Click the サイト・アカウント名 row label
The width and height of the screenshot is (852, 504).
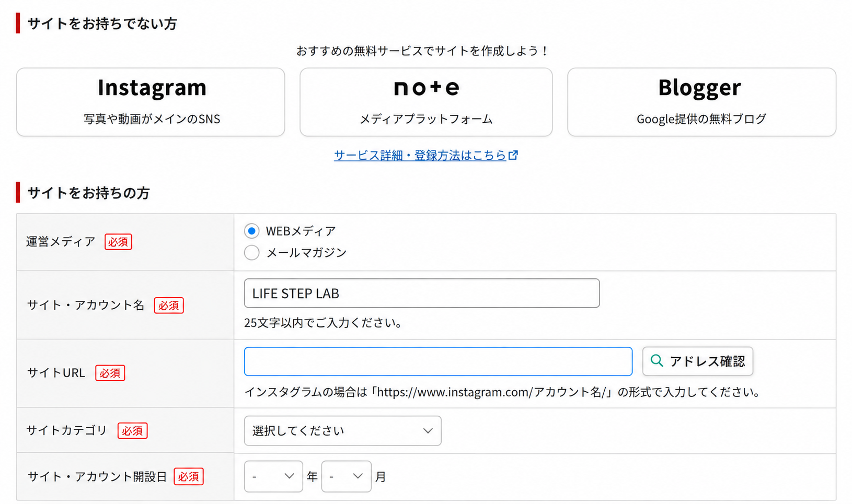point(86,305)
